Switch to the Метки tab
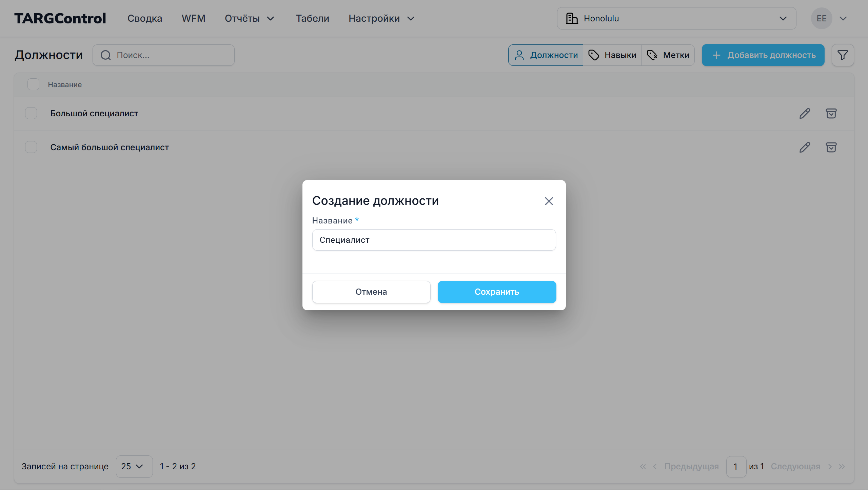 668,55
